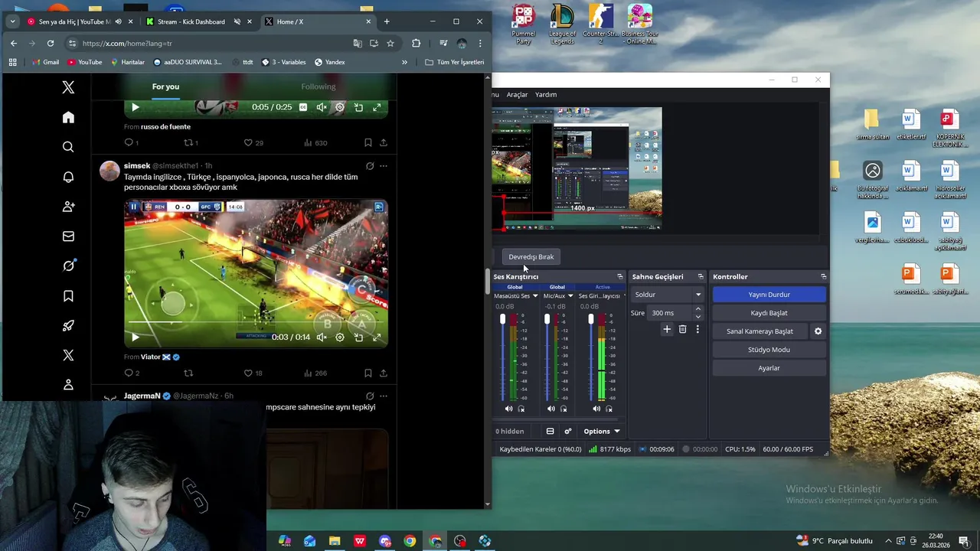Open bookmarks icon in X sidebar

pyautogui.click(x=68, y=296)
